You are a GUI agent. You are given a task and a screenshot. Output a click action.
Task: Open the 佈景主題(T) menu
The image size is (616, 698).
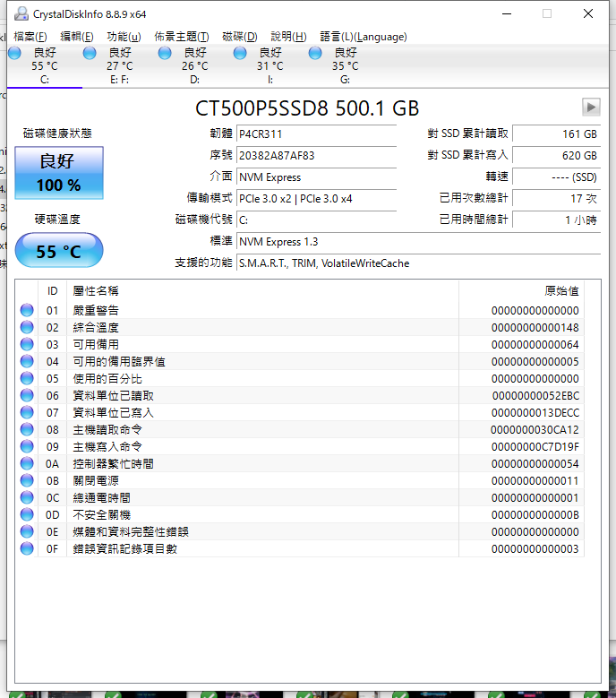tap(182, 37)
